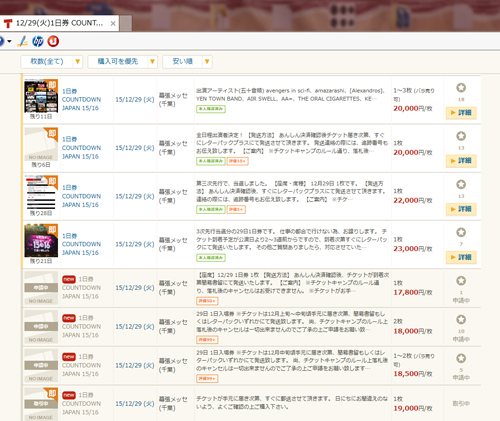Click the ticket title link in the 23,000円 row
The height and width of the screenshot is (421, 500).
point(81,244)
